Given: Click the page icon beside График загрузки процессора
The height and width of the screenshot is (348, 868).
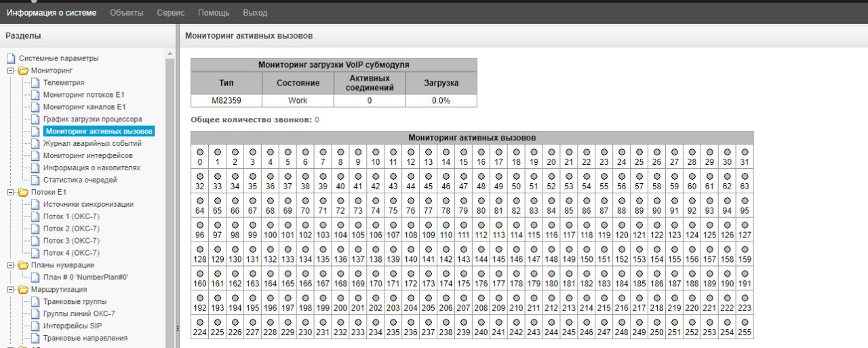Looking at the screenshot, I should pos(35,119).
